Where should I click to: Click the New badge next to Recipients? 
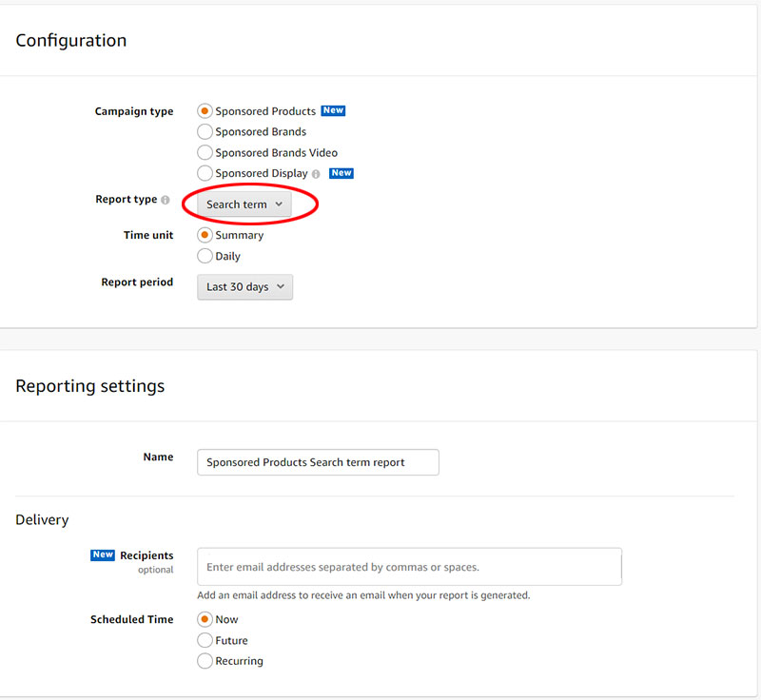[103, 554]
